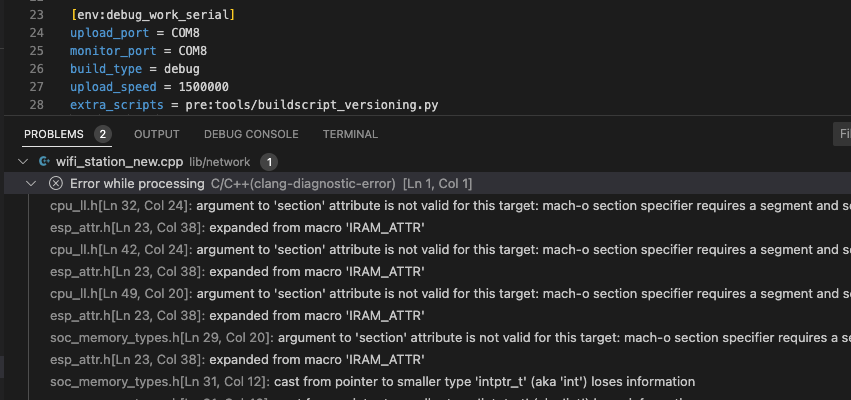Viewport: 851px width, 400px height.
Task: Switch to the OUTPUT tab
Action: [156, 134]
